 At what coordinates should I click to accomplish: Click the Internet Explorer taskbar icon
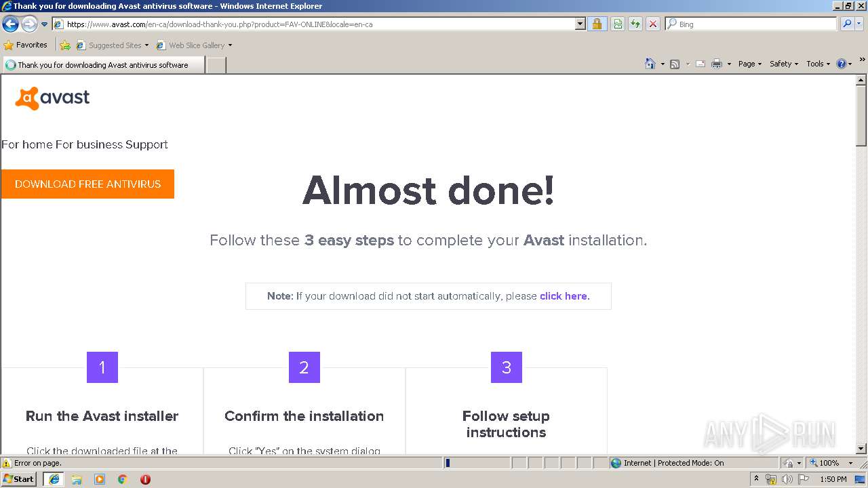pos(54,479)
